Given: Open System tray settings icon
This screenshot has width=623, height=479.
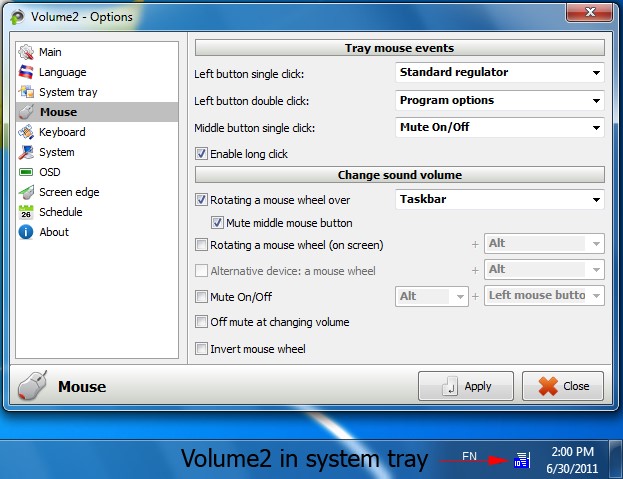Looking at the screenshot, I should (x=26, y=92).
